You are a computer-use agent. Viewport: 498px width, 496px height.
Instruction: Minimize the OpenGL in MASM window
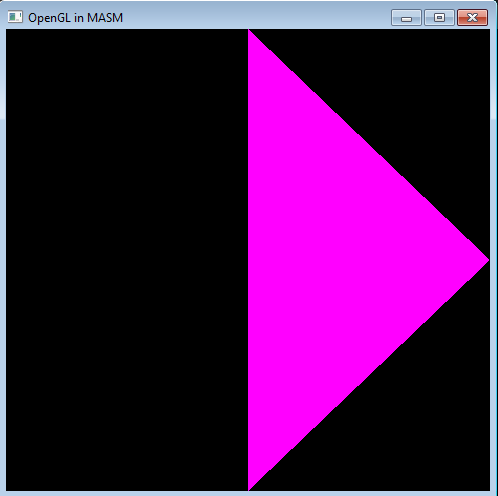(x=406, y=18)
